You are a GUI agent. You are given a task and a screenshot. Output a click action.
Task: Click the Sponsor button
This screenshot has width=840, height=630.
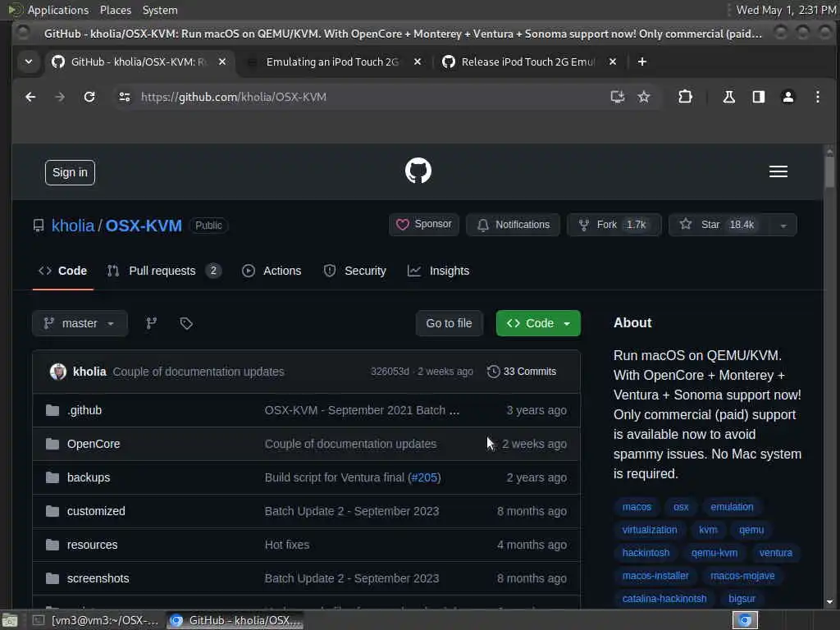click(x=424, y=225)
